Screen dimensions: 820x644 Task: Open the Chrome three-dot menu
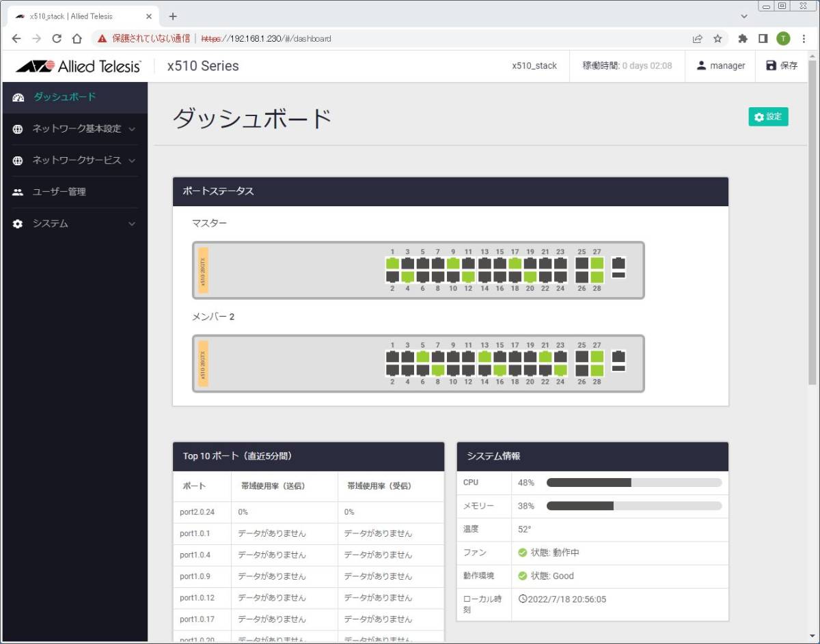[x=804, y=39]
